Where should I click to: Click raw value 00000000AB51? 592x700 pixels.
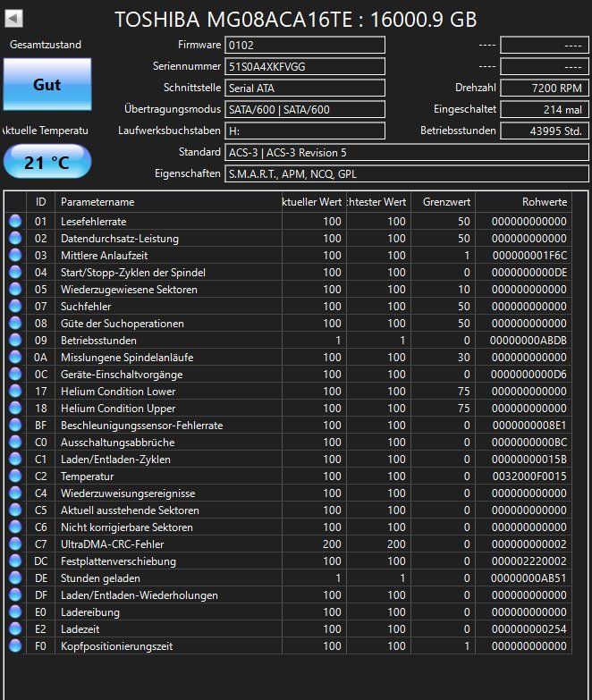click(x=529, y=578)
